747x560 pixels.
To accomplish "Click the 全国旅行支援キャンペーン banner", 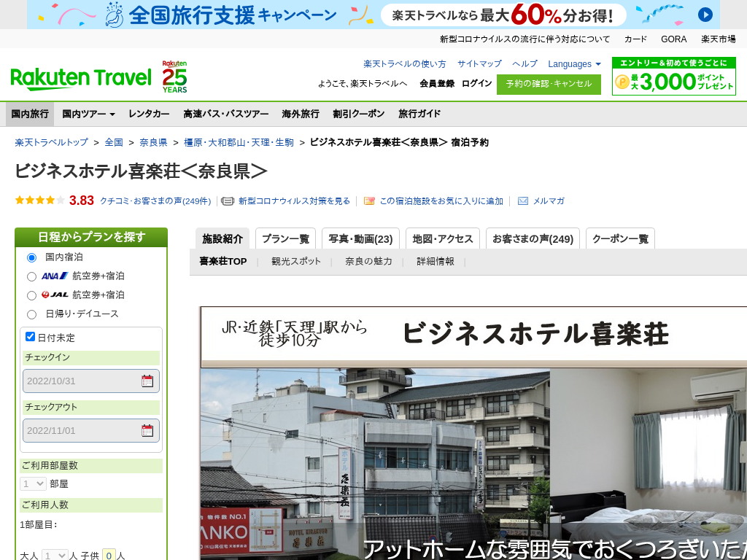I will click(373, 15).
